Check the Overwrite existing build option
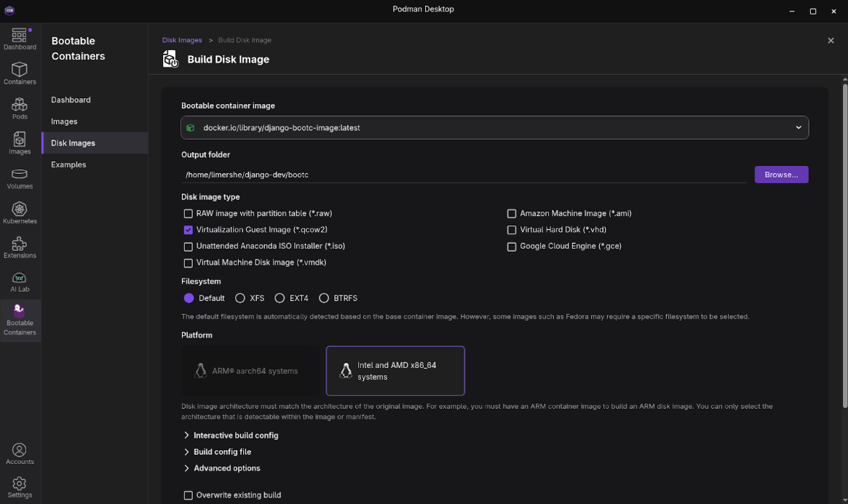 click(189, 495)
